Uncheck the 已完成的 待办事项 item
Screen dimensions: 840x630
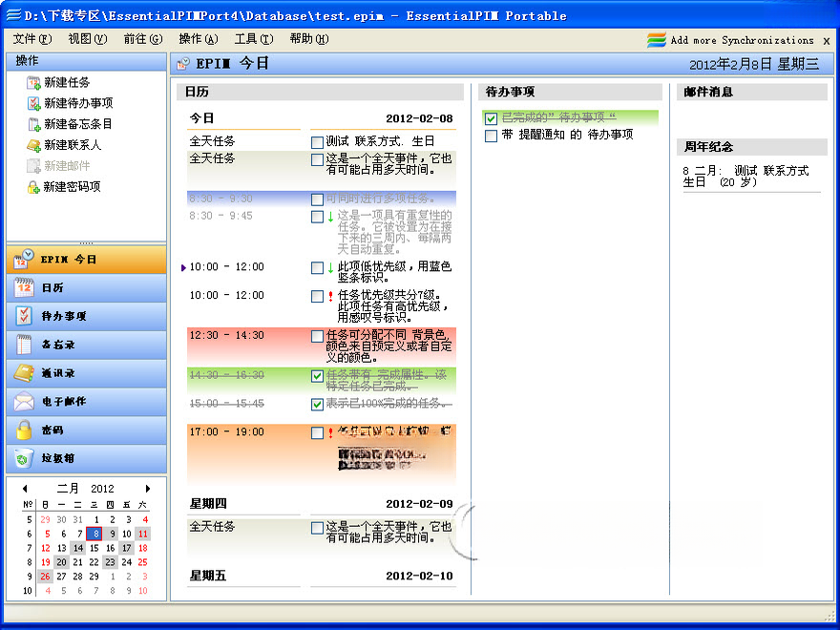(x=491, y=117)
